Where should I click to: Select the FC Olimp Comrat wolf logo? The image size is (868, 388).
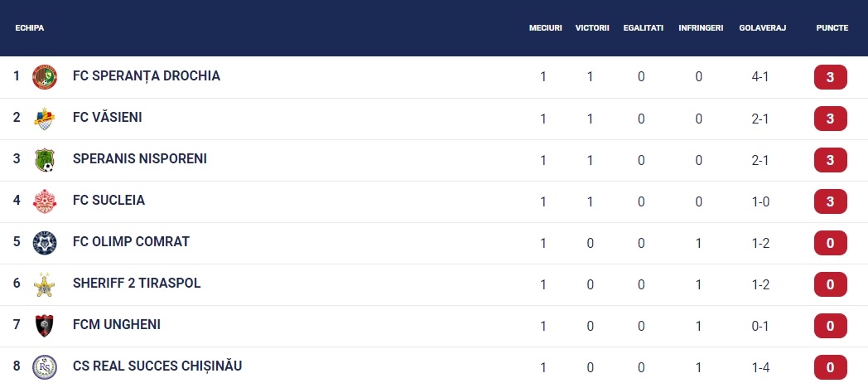click(x=44, y=243)
